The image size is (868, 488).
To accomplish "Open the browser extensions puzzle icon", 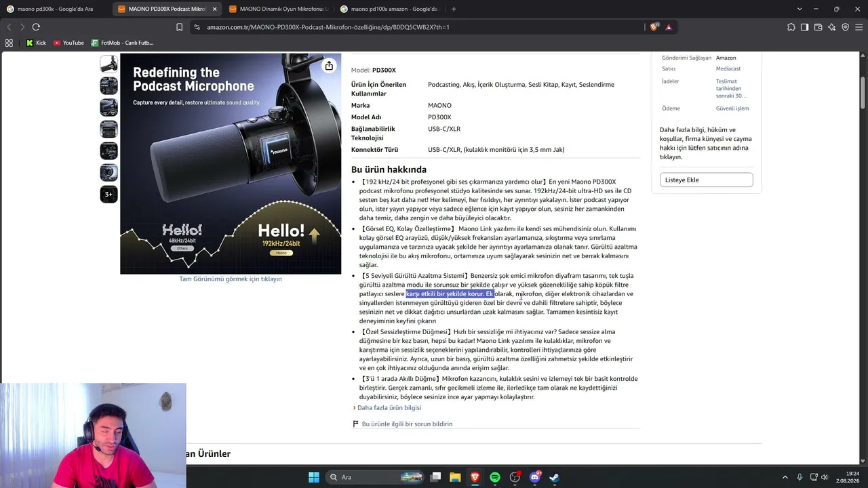I will point(791,27).
